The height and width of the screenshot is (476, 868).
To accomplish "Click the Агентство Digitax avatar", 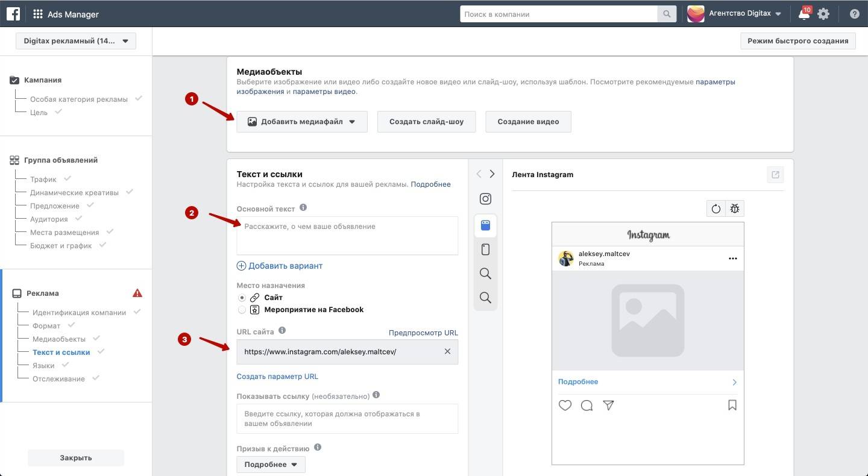I will pos(696,14).
